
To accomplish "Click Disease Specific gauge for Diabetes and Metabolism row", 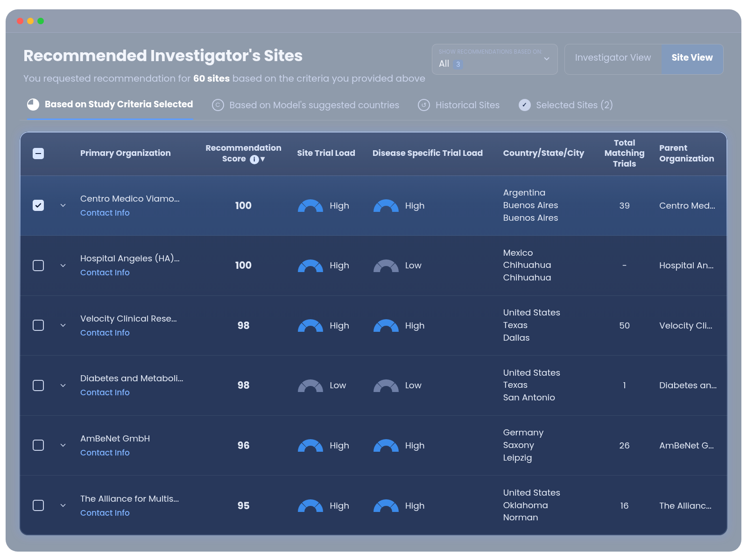I will pyautogui.click(x=386, y=386).
